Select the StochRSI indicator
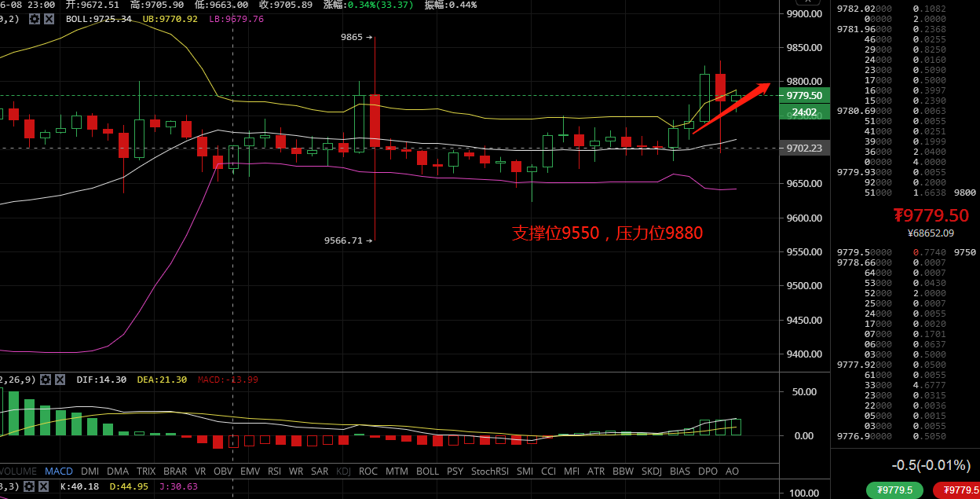 (x=489, y=471)
